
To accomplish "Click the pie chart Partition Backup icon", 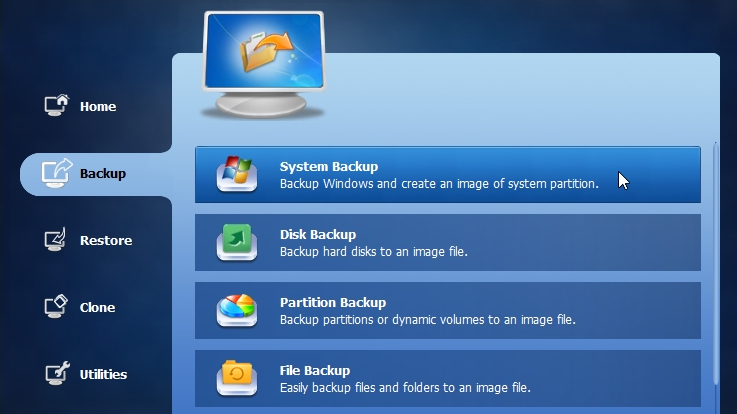I will [x=237, y=310].
